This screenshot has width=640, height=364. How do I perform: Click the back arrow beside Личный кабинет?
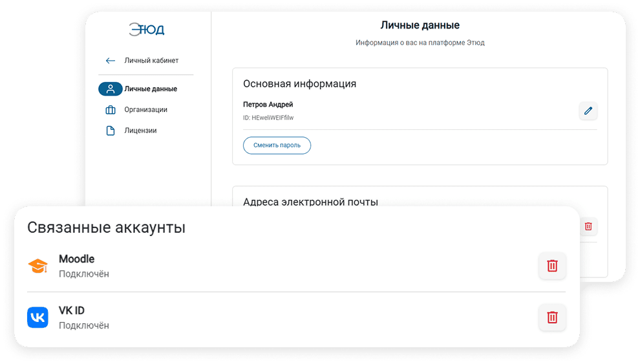tap(111, 61)
